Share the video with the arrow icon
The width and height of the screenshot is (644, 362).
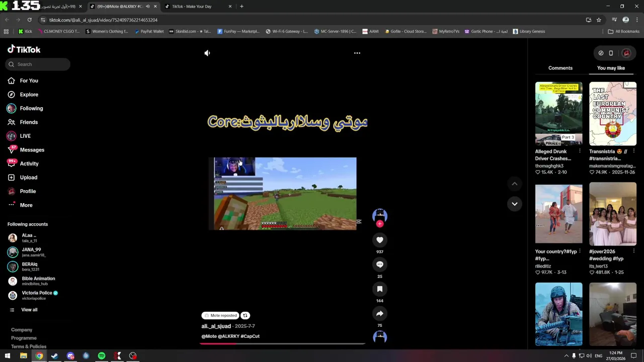click(x=380, y=314)
